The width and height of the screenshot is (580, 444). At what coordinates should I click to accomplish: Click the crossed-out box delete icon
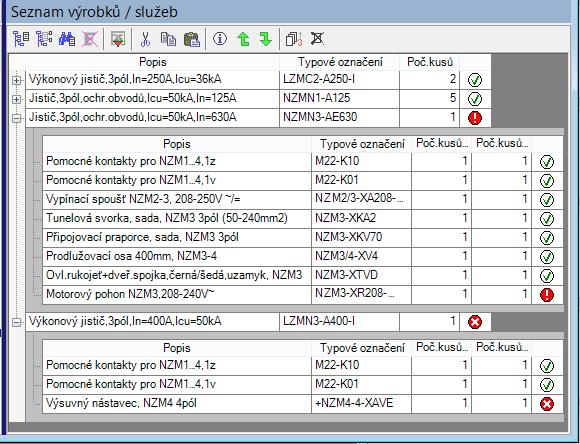(x=317, y=38)
